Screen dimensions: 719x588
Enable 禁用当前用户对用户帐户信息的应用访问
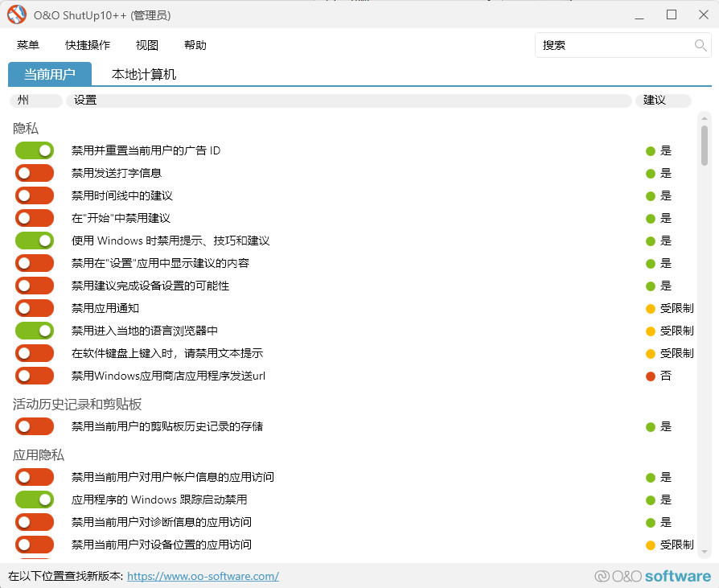35,477
